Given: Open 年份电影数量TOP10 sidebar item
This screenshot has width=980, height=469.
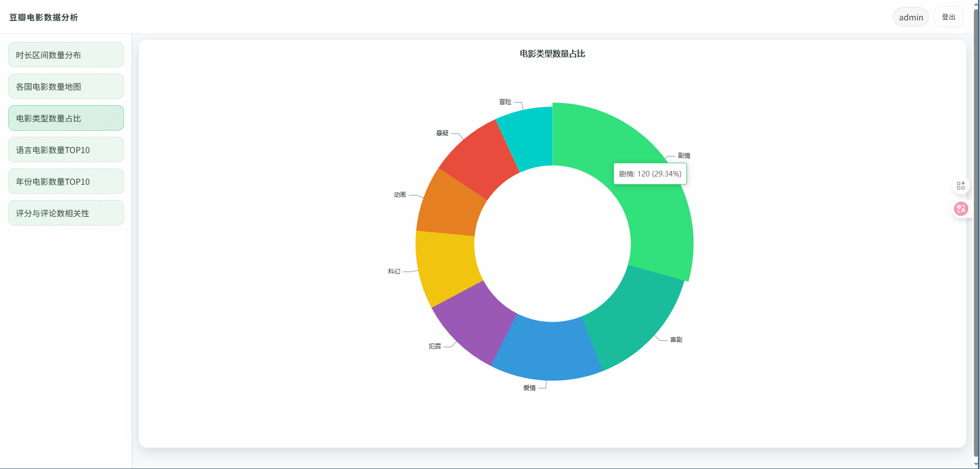Looking at the screenshot, I should [66, 181].
